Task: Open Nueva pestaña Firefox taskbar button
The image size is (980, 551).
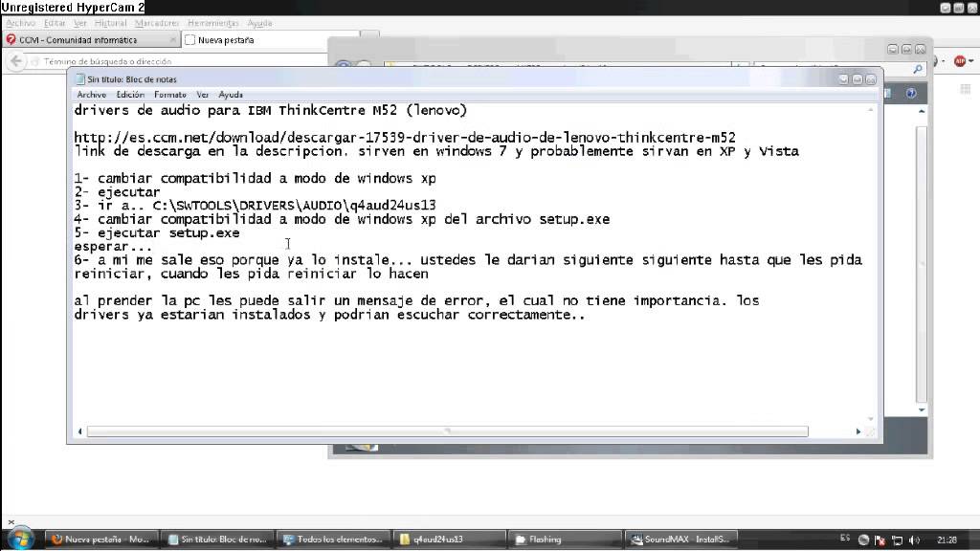Action: click(101, 540)
